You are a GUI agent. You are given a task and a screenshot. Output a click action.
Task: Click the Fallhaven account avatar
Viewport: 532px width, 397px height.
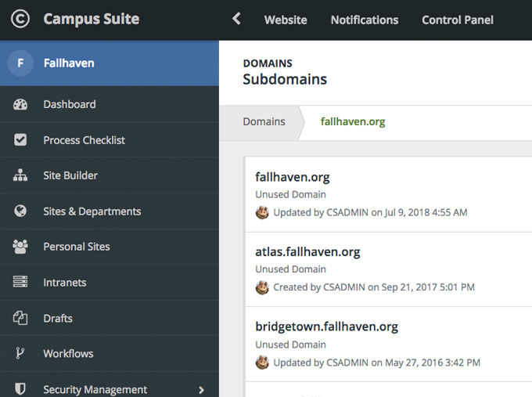click(20, 63)
